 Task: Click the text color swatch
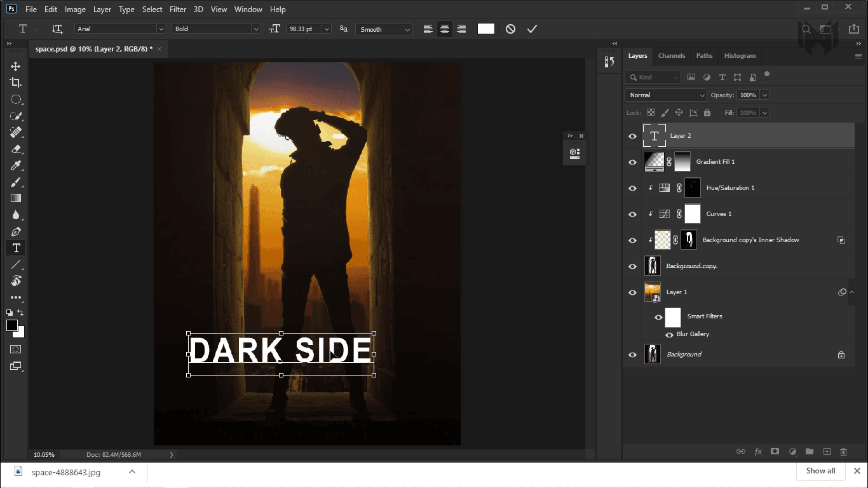[486, 29]
